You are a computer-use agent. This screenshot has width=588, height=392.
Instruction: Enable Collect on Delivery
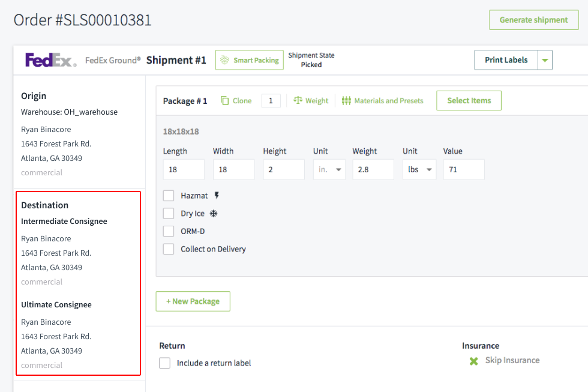[x=169, y=249]
